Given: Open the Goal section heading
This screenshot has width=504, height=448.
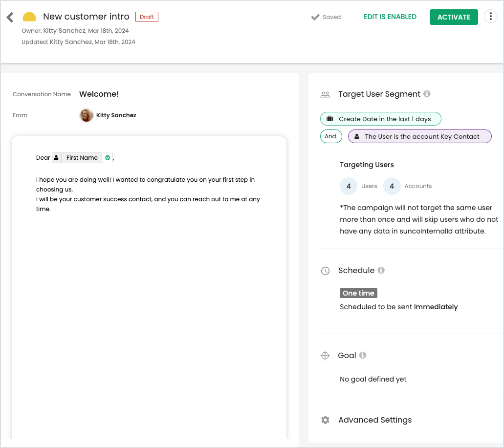Looking at the screenshot, I should (347, 356).
